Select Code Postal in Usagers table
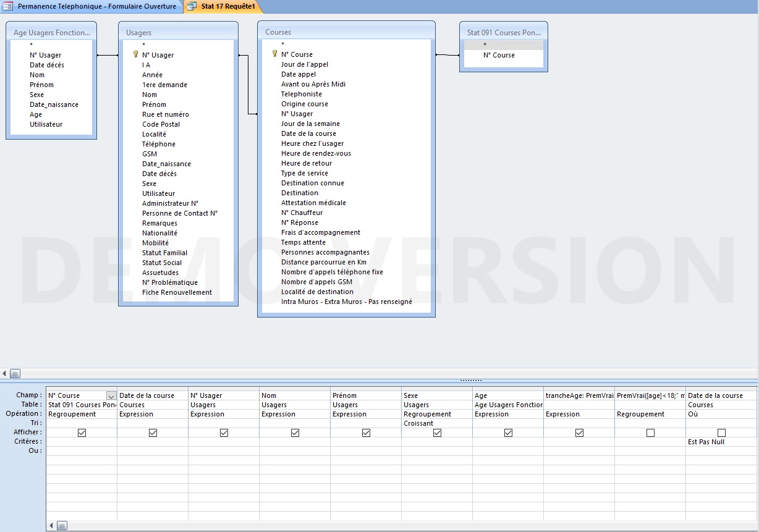759x532 pixels. [161, 124]
